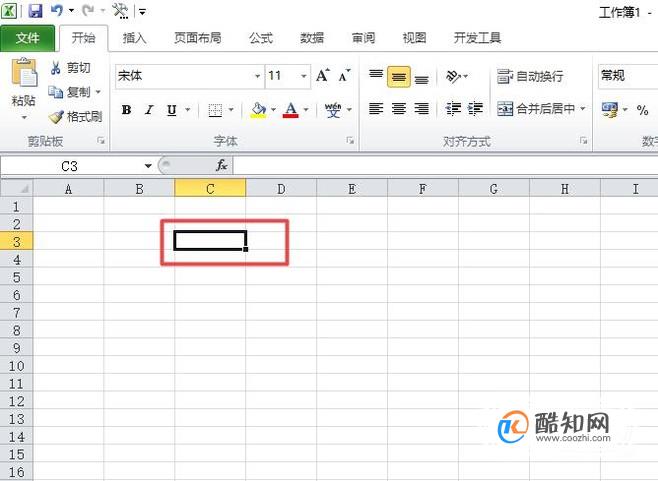Screen dimensions: 658x481
Task: Open alignment group dialog launcher
Action: [583, 141]
